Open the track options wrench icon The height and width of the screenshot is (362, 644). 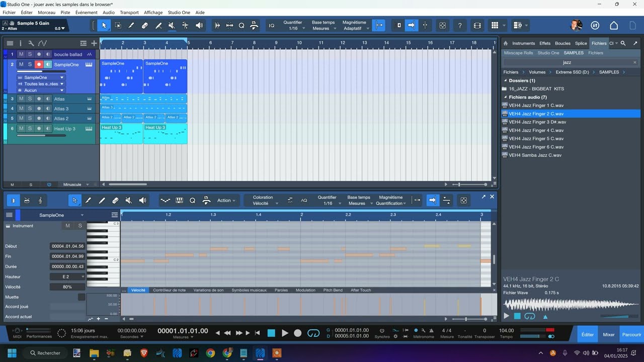click(x=31, y=43)
